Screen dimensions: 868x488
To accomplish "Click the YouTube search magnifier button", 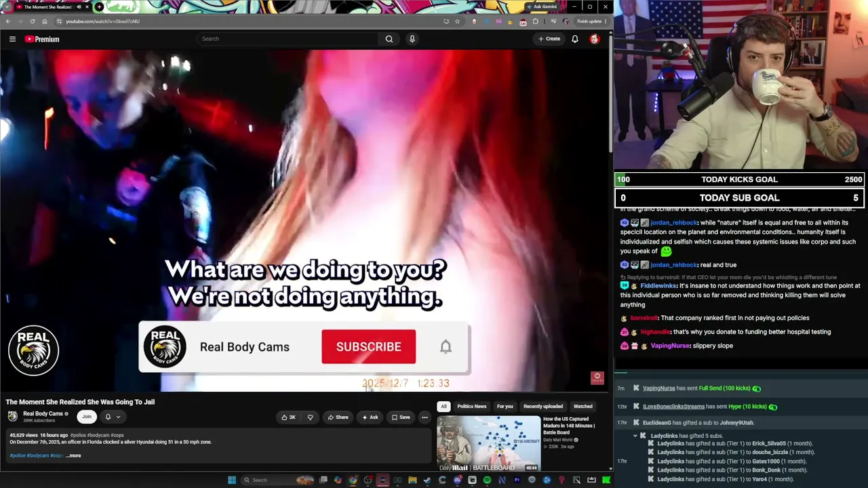I will 389,39.
